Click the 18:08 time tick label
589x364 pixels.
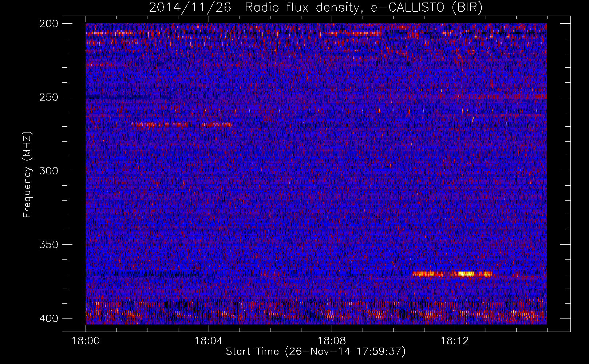coord(332,341)
